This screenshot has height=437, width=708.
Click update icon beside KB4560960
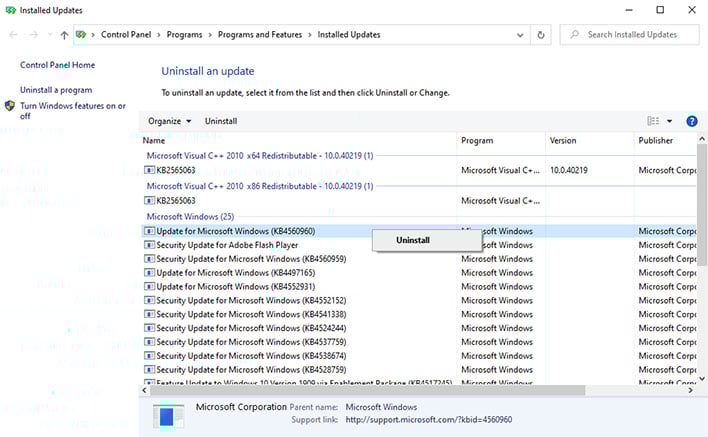[149, 231]
